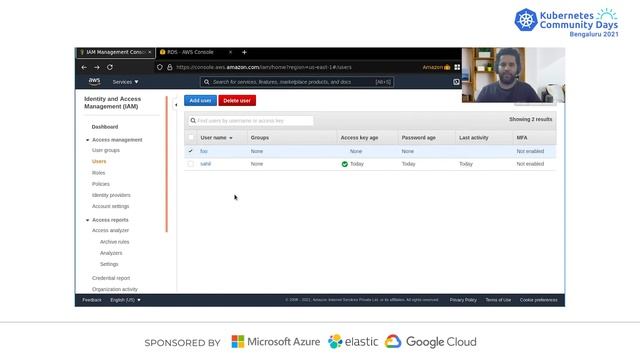
Task: Open Access analyzer in the sidebar
Action: pyautogui.click(x=110, y=230)
